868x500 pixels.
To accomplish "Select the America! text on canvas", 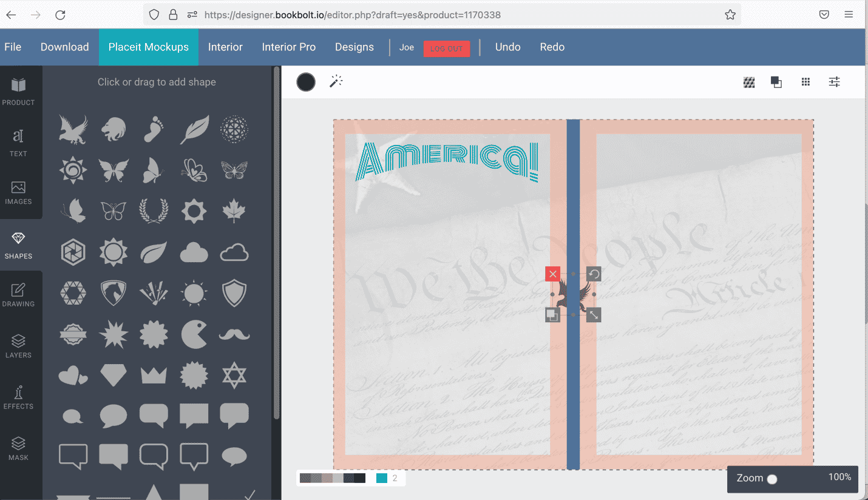I will tap(447, 161).
